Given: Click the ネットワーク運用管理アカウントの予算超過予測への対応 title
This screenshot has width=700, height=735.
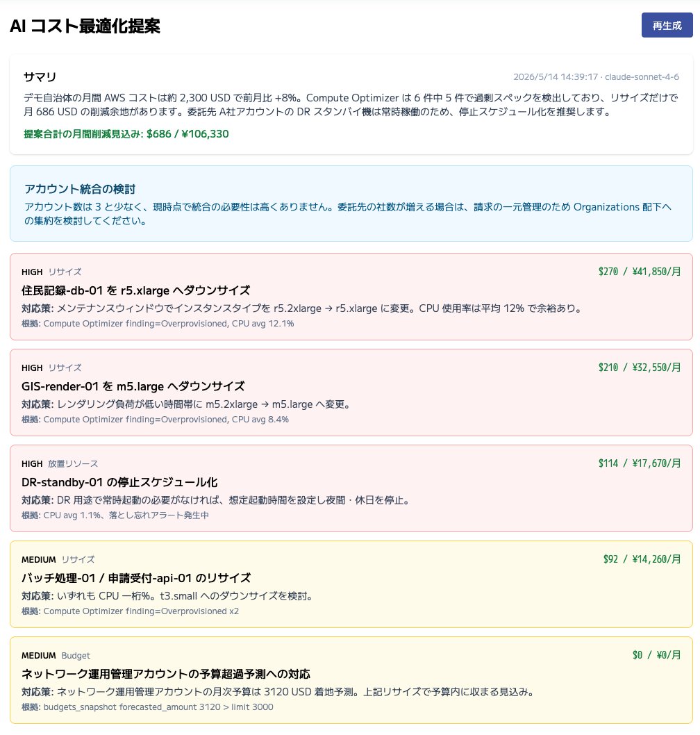Looking at the screenshot, I should pyautogui.click(x=166, y=674).
